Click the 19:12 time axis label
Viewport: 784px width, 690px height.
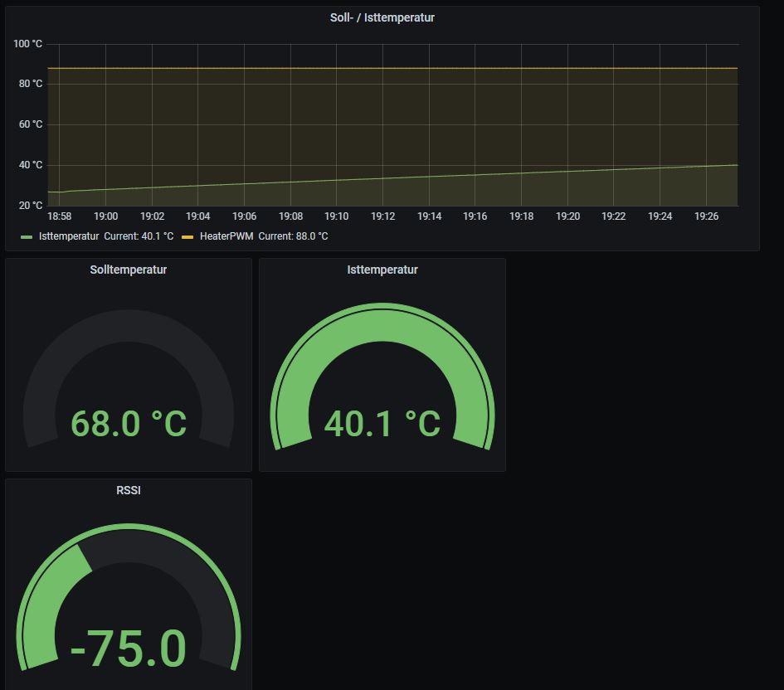382,216
